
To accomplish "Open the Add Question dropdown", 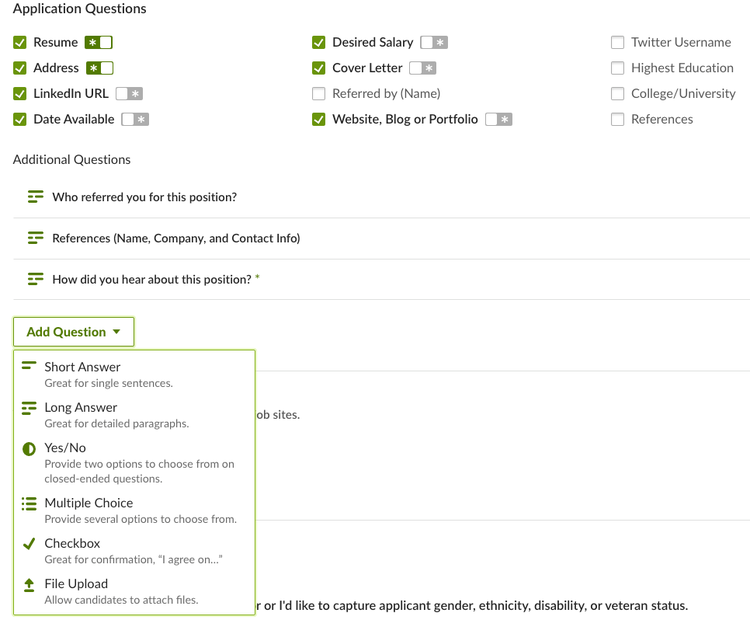I will [74, 332].
